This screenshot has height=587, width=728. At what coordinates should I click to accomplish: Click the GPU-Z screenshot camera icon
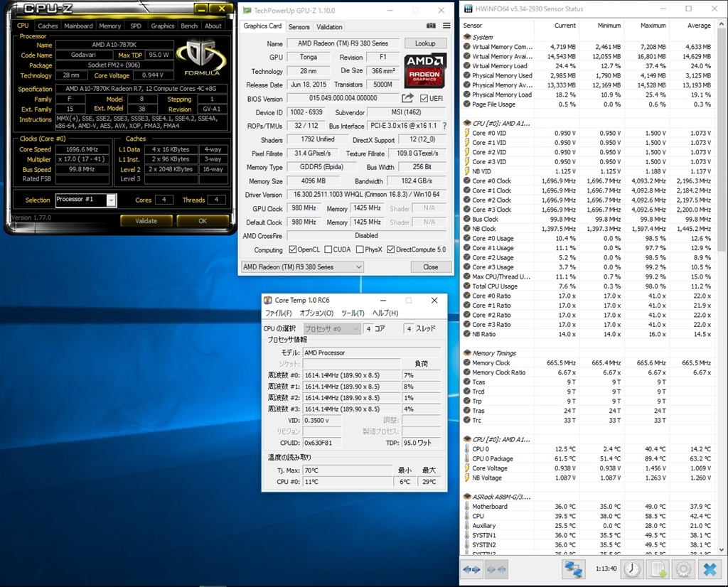[x=432, y=26]
